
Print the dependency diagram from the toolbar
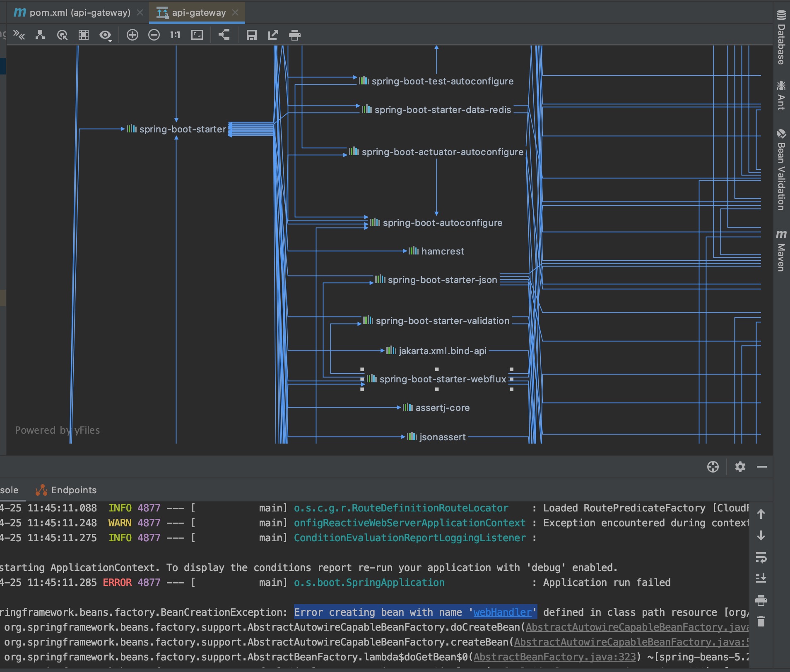[294, 35]
